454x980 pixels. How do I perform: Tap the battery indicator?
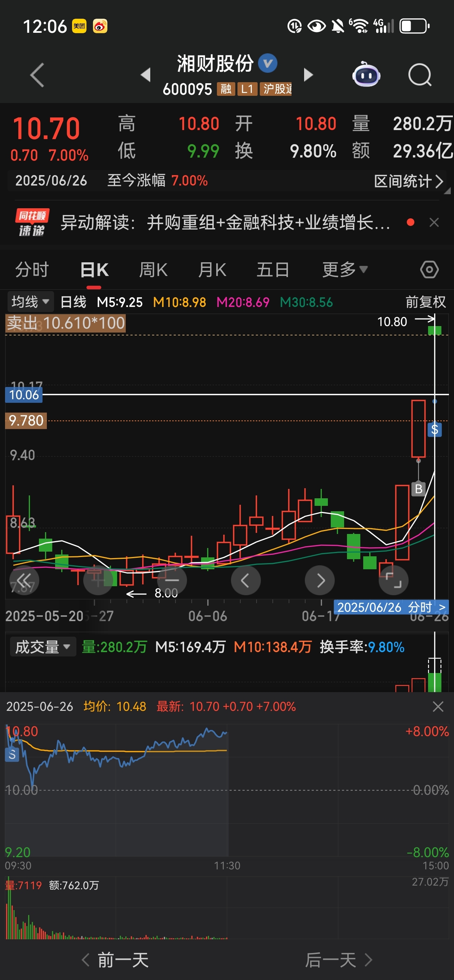(414, 26)
